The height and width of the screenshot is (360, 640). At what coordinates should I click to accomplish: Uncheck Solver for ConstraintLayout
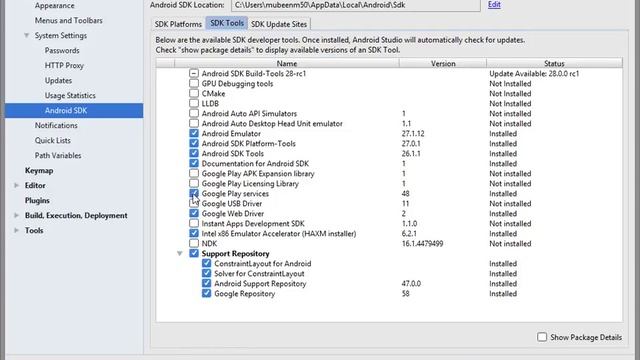[x=207, y=273]
